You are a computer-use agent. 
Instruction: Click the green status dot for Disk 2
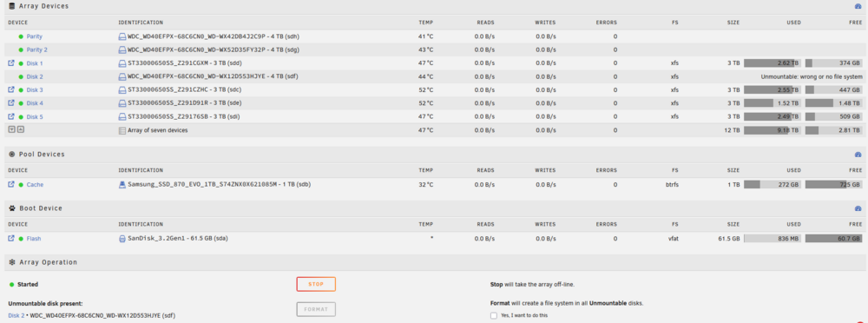(21, 76)
